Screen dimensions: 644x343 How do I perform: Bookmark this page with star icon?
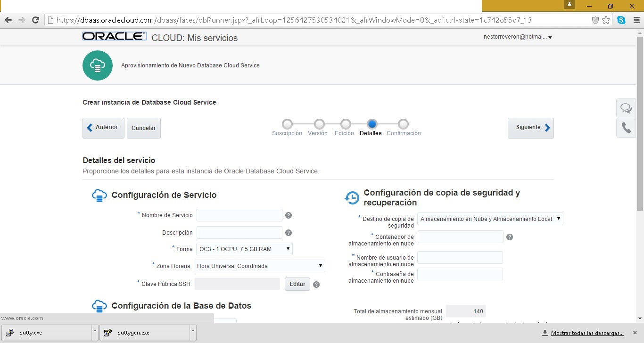click(606, 20)
